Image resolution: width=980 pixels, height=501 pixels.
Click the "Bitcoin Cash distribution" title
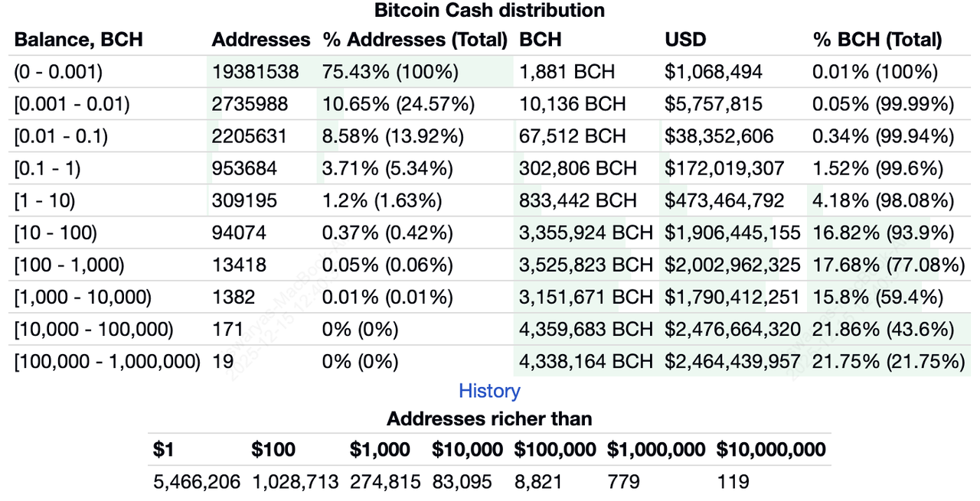pos(489,11)
